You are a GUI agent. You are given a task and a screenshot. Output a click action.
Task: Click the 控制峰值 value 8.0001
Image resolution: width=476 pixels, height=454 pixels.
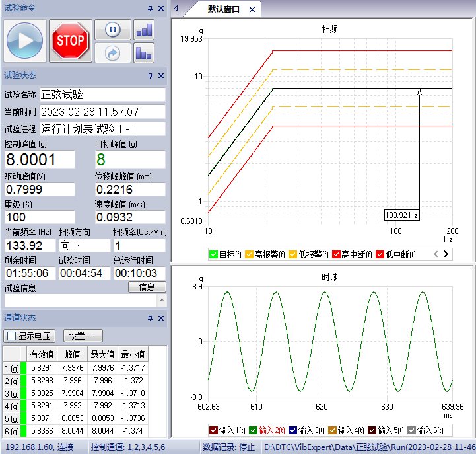[x=40, y=159]
